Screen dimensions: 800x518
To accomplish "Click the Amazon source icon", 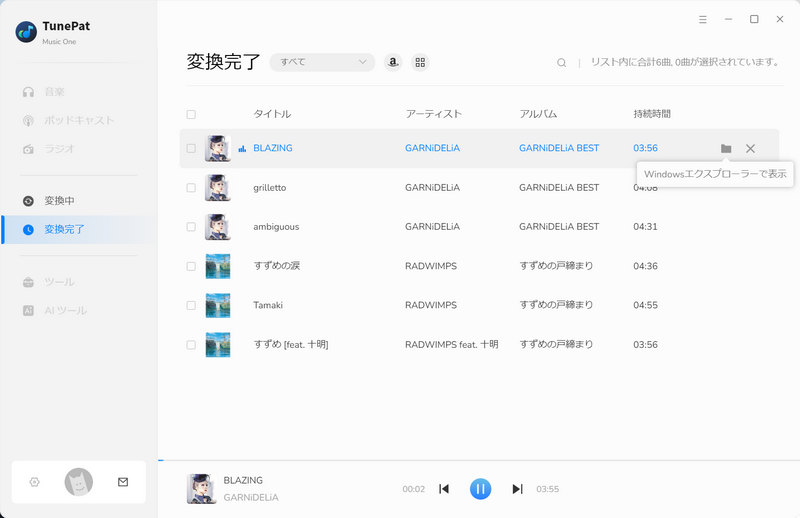I will 393,62.
